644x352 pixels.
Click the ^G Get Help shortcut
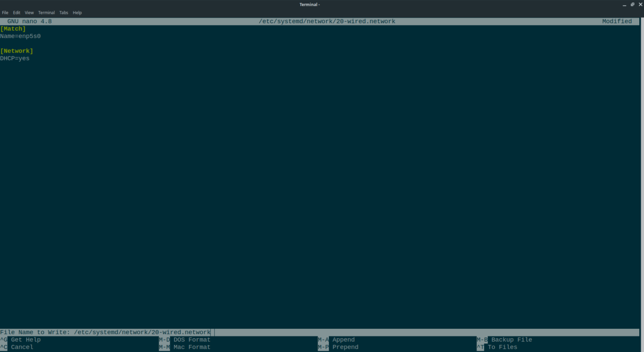20,340
